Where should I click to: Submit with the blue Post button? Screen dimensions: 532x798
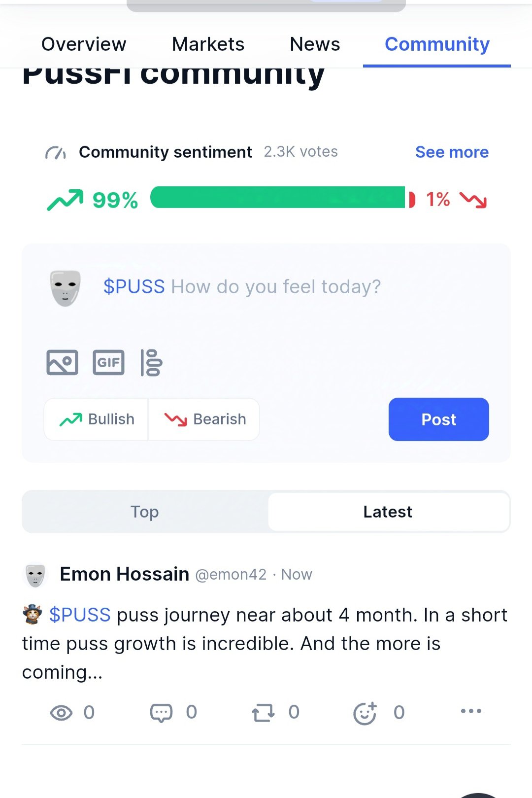tap(439, 419)
